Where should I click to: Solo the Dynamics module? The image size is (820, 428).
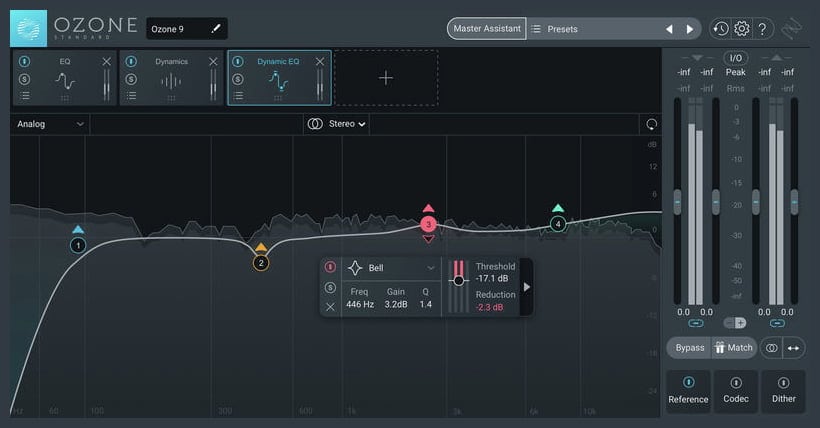click(131, 79)
